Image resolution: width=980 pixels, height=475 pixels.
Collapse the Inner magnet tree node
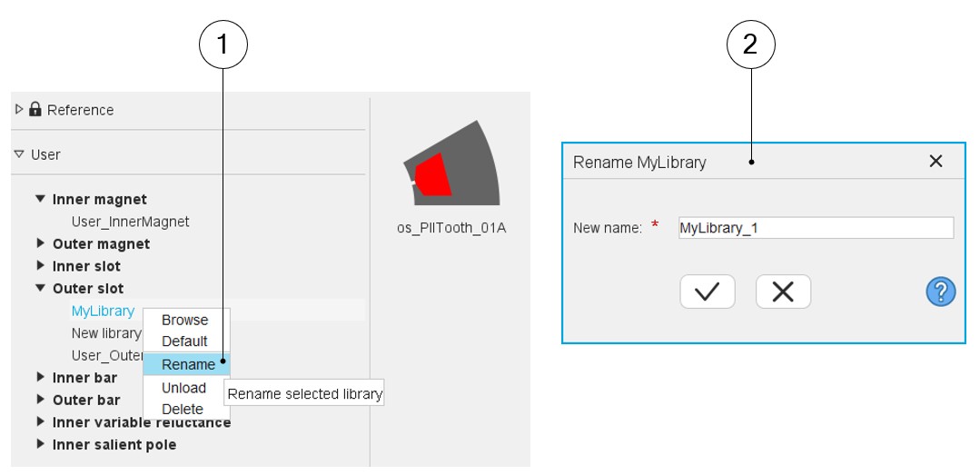[x=40, y=199]
